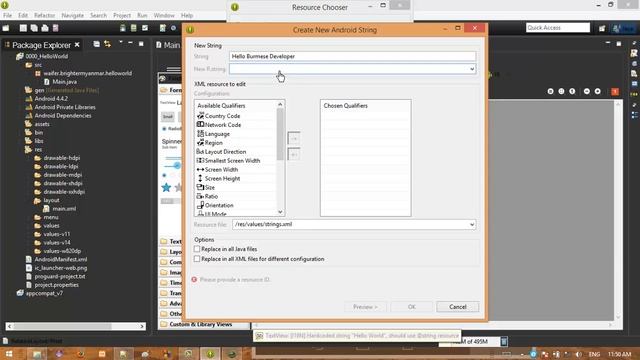The image size is (640, 360).
Task: Open the Help menu
Action: 187,16
